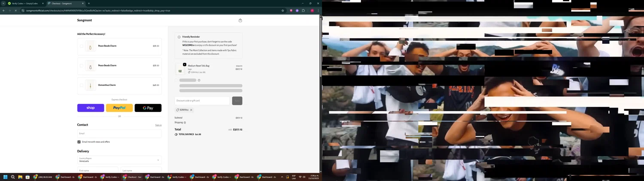Open a new browser tab

pos(89,3)
